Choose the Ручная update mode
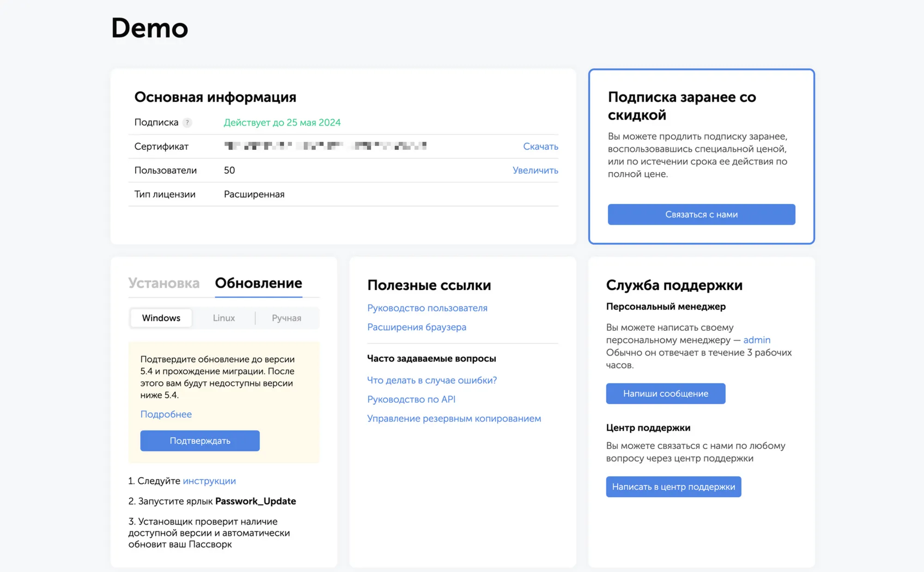The width and height of the screenshot is (924, 572). tap(286, 318)
